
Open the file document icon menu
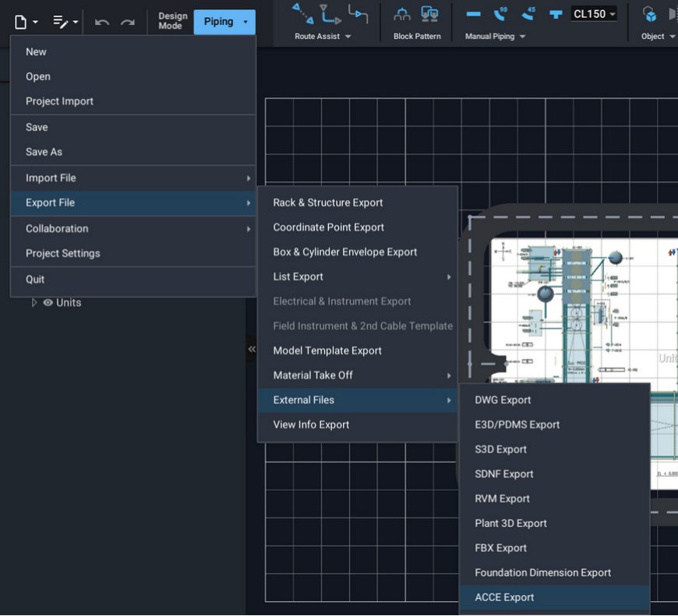[x=21, y=22]
